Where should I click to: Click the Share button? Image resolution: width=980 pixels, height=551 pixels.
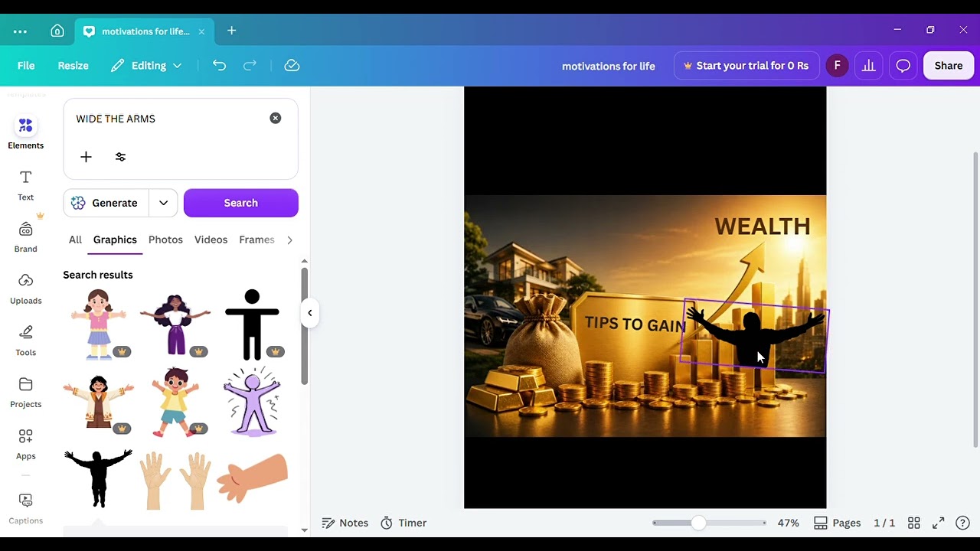(x=948, y=66)
